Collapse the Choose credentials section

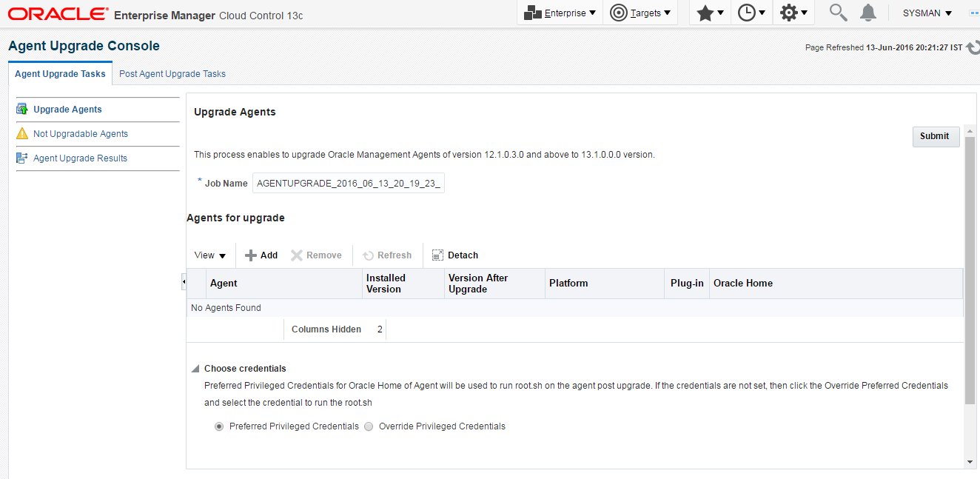[195, 369]
